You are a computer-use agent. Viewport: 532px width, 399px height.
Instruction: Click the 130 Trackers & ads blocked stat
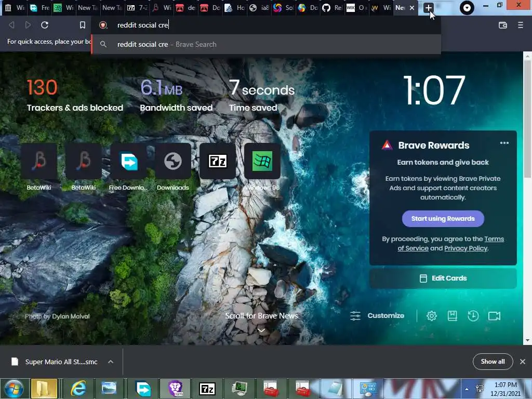(x=75, y=96)
